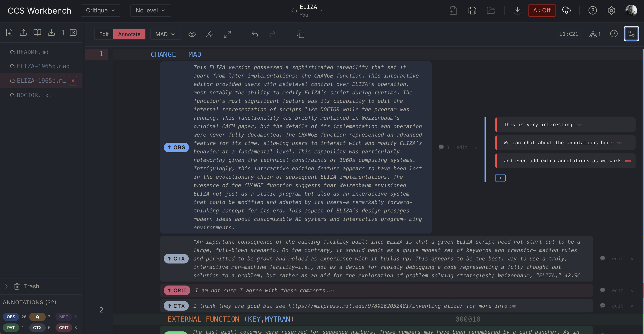
Task: Toggle annotation visibility eye icon
Action: tap(192, 34)
